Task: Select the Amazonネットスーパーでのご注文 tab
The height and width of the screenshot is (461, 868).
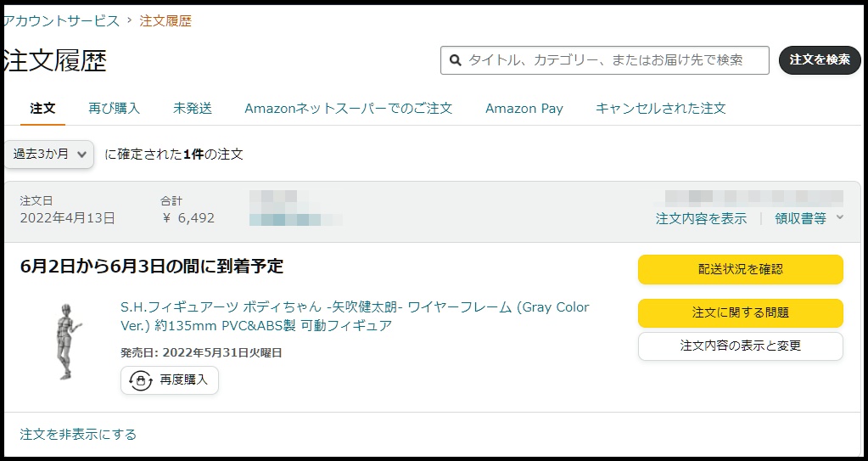Action: (x=348, y=109)
